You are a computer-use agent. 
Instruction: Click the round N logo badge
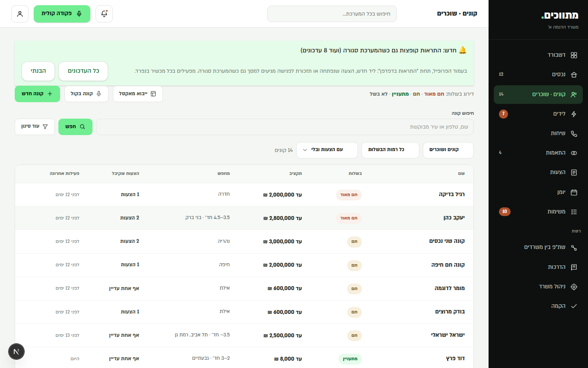click(x=16, y=352)
